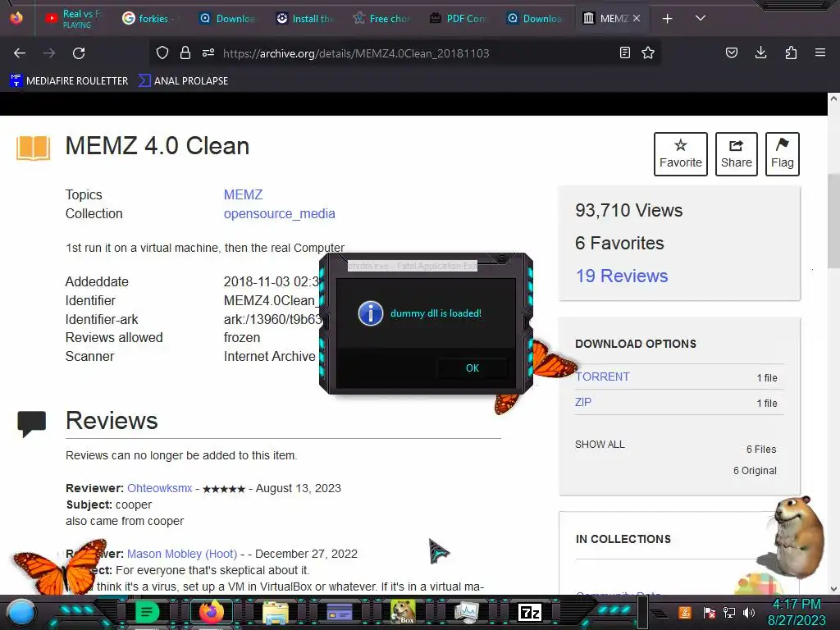The height and width of the screenshot is (630, 840).
Task: Open the MEMZ topic link
Action: pos(243,194)
